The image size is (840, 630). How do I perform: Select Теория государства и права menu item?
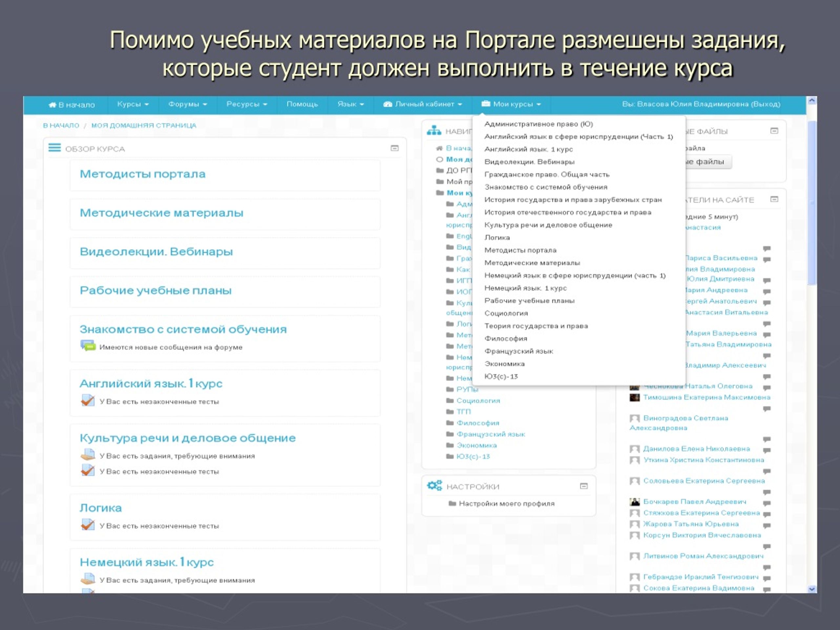coord(536,326)
